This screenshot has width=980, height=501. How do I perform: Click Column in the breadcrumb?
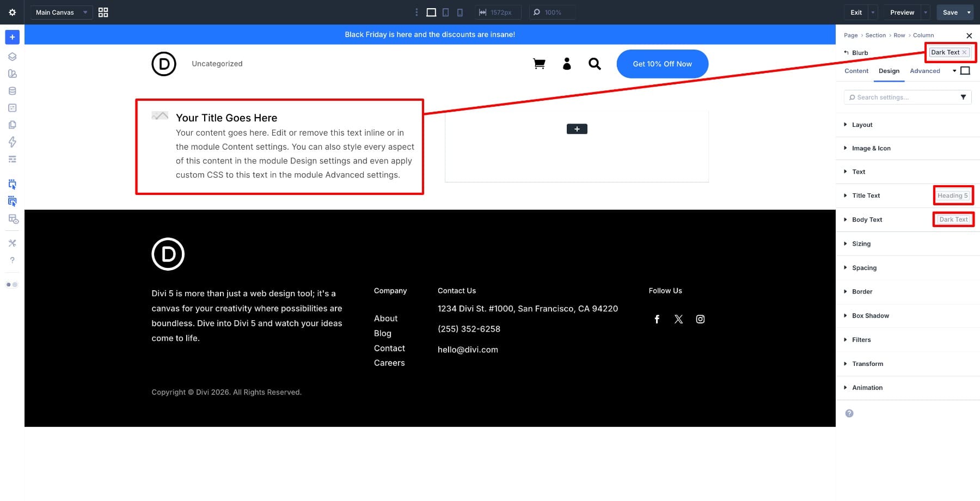[x=923, y=35]
